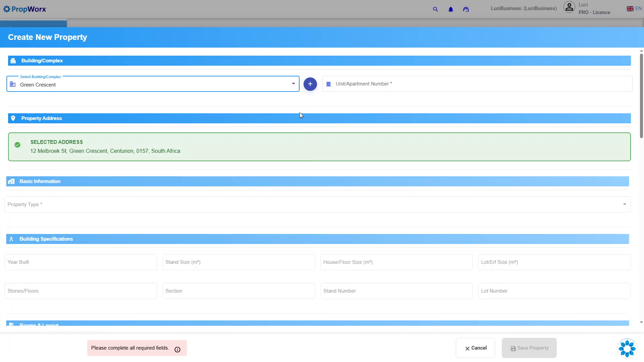
Task: Click the PropWorx logo
Action: coord(24,9)
